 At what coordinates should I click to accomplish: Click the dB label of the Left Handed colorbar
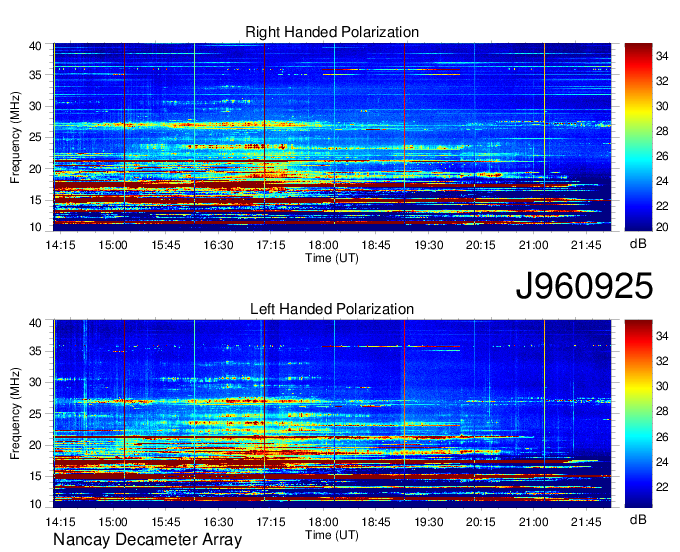point(638,519)
